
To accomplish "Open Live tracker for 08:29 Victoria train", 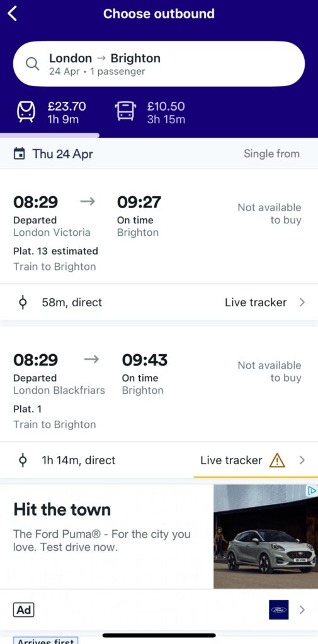I will point(256,303).
